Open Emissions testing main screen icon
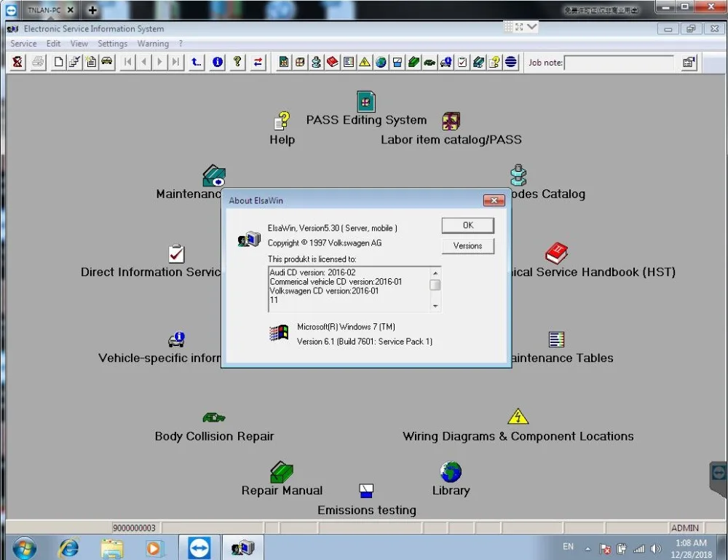 point(366,490)
